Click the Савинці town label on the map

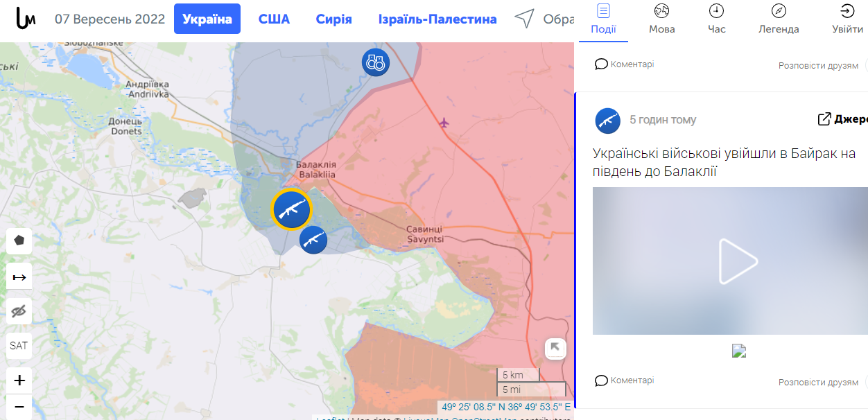[x=425, y=234]
